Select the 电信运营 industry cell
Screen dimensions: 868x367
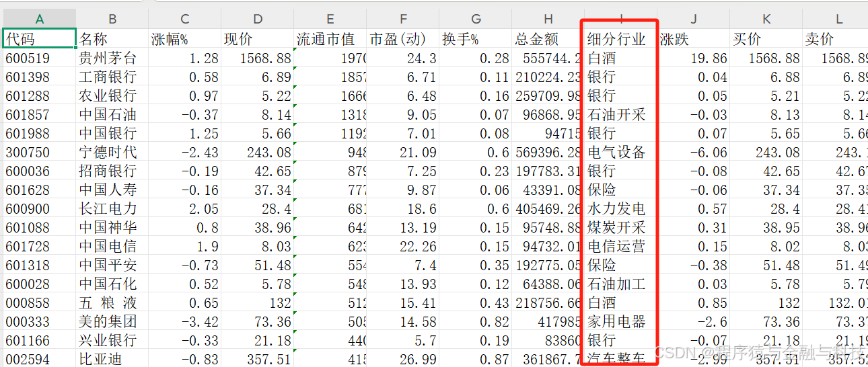click(621, 246)
